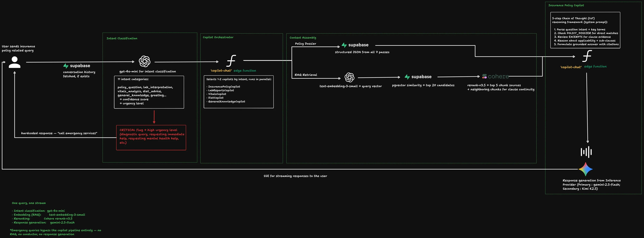The height and width of the screenshot is (238, 644).
Task: Click the Copilot Orchestrator edge function icon
Action: coord(231,61)
